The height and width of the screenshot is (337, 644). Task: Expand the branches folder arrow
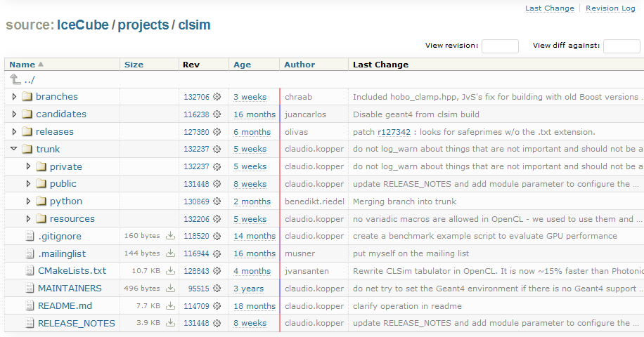(14, 96)
